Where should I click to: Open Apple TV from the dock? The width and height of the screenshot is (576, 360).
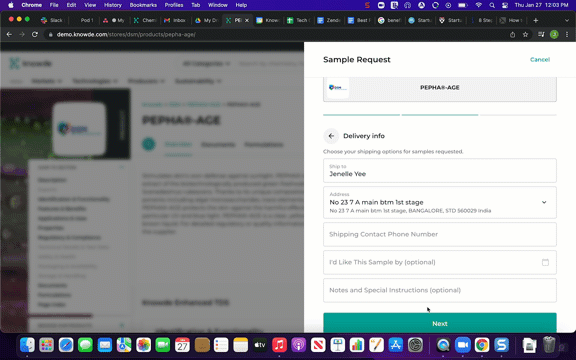260,345
